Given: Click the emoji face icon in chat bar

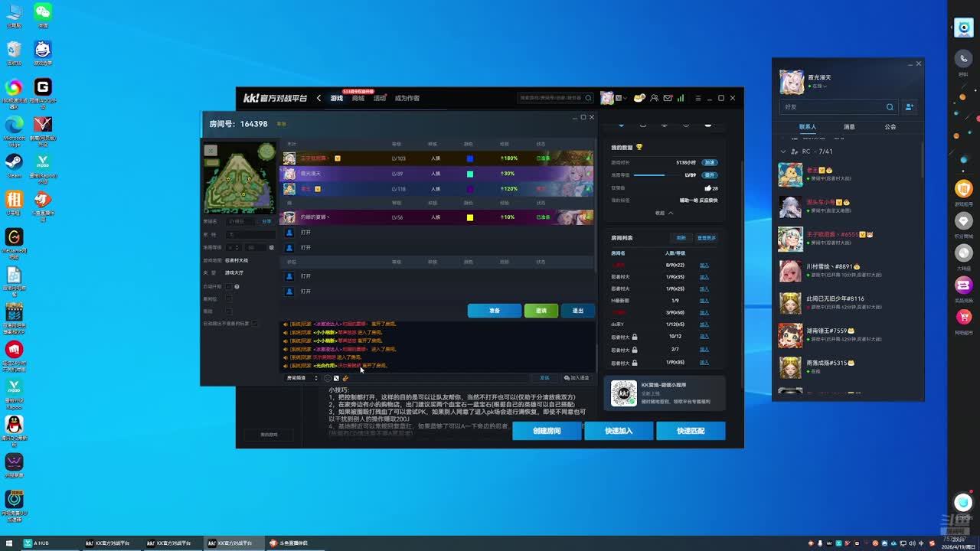Looking at the screenshot, I should (x=328, y=378).
